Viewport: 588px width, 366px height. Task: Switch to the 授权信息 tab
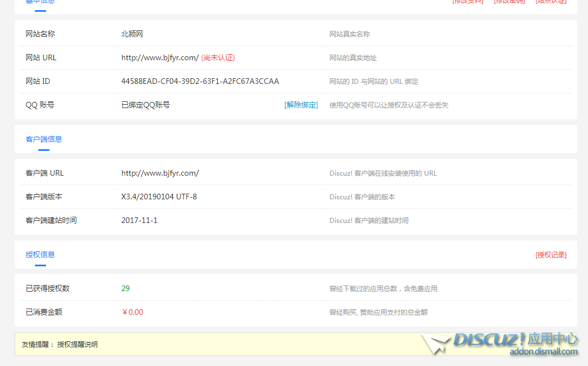click(x=40, y=255)
